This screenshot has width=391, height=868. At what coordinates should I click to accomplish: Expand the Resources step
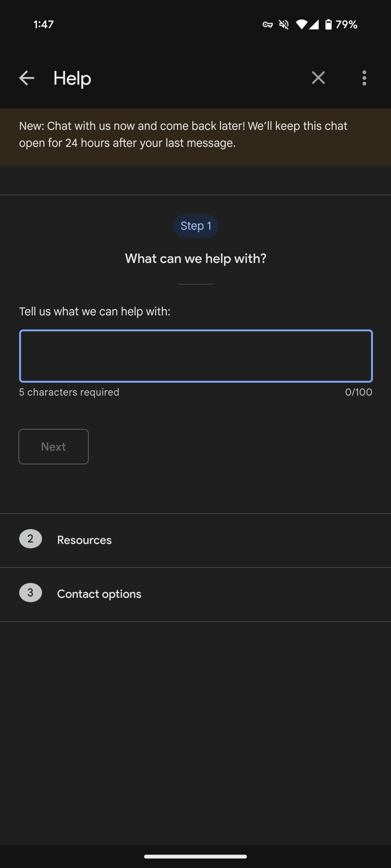tap(84, 540)
